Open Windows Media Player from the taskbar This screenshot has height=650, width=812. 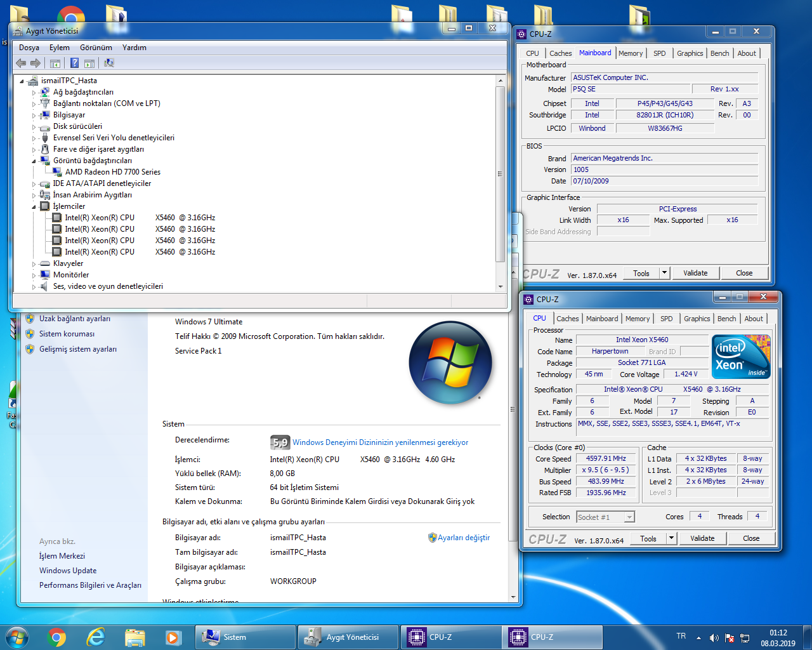(173, 637)
